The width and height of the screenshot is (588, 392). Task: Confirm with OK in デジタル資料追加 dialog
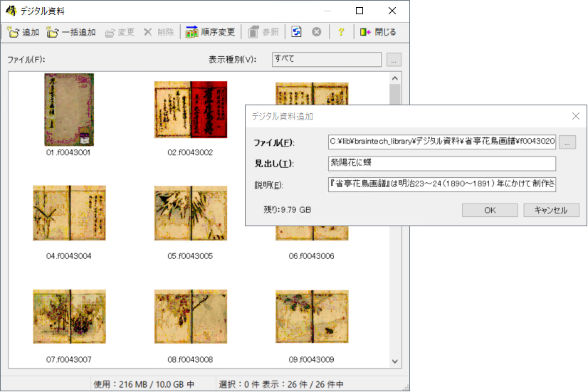click(490, 211)
